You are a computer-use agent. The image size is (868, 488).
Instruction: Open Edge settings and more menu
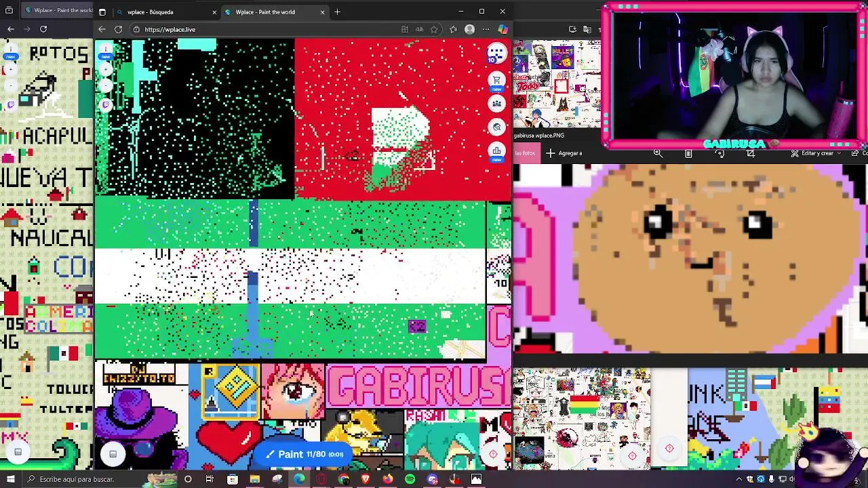coord(486,29)
